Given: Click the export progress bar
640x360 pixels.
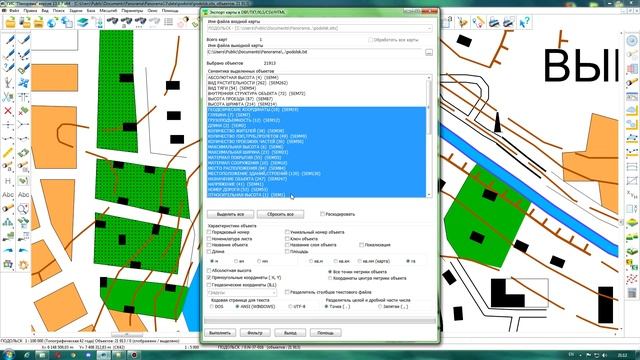Looking at the screenshot, I should click(320, 322).
